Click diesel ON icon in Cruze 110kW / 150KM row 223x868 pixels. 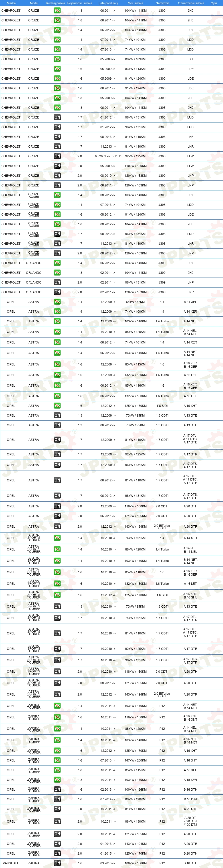(57, 166)
